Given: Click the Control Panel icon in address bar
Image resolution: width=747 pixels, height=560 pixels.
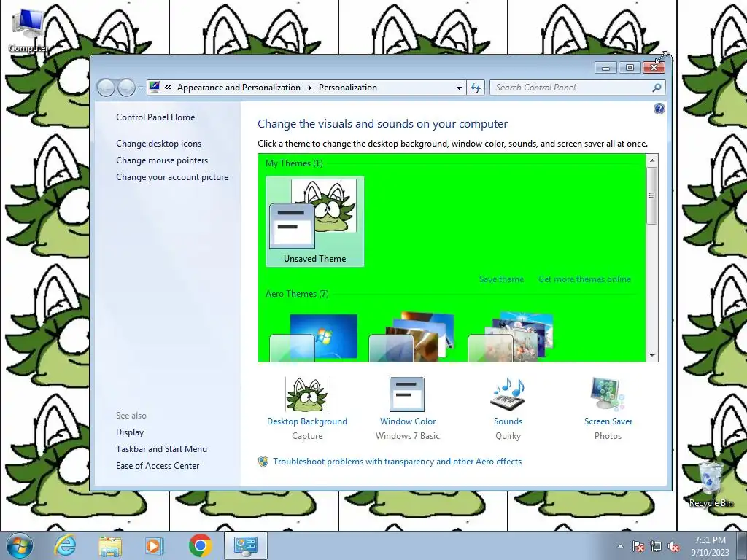Looking at the screenshot, I should pyautogui.click(x=155, y=87).
